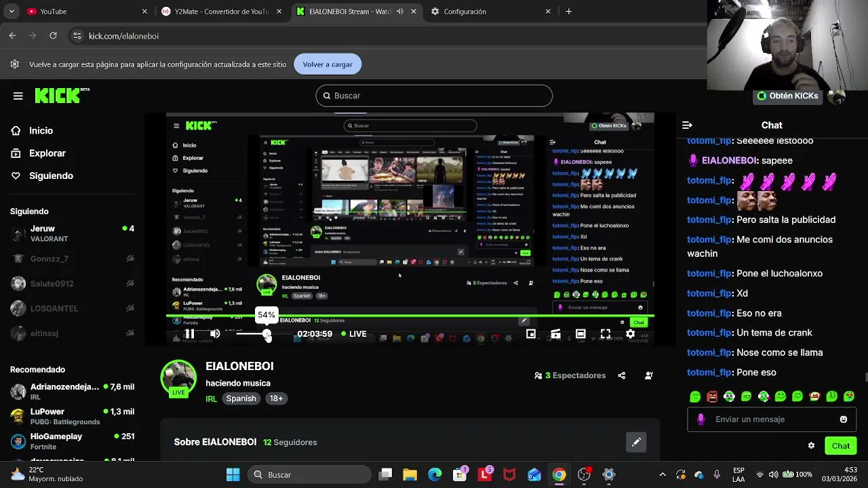Open mini player mode icon
Image resolution: width=868 pixels, height=488 pixels.
(x=531, y=333)
